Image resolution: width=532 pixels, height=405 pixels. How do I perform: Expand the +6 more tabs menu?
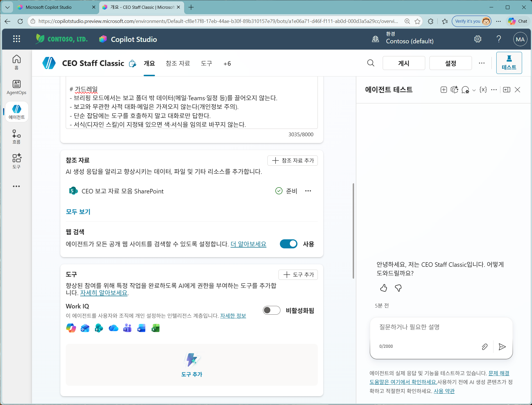tap(227, 63)
